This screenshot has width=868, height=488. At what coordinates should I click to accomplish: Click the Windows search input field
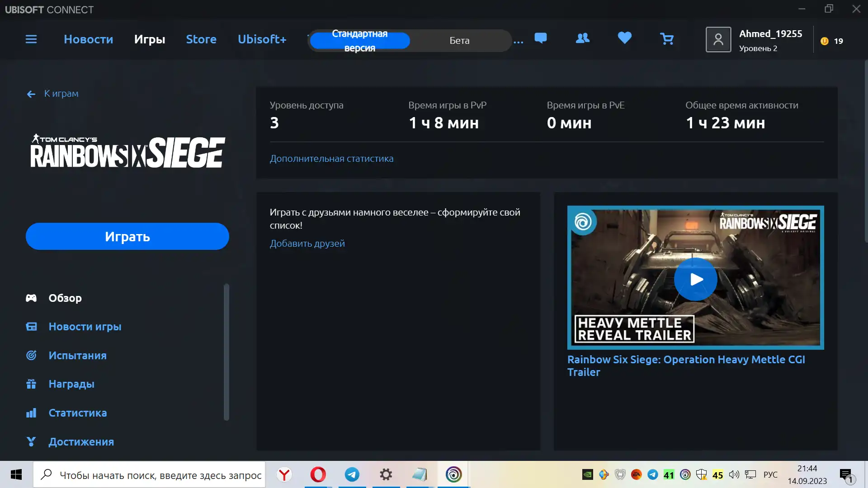(x=149, y=474)
